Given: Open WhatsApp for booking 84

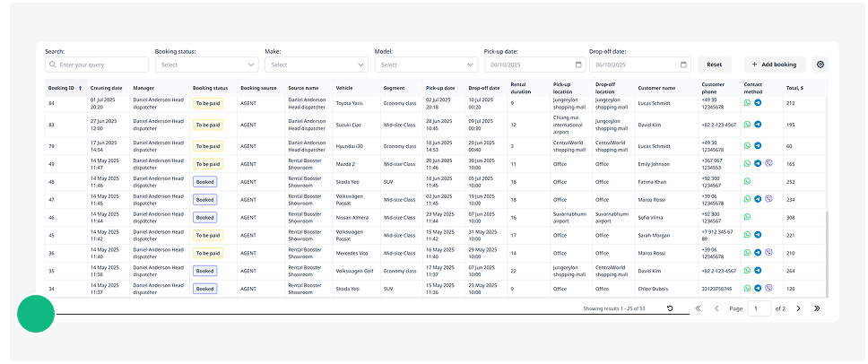Looking at the screenshot, I should pos(747,103).
